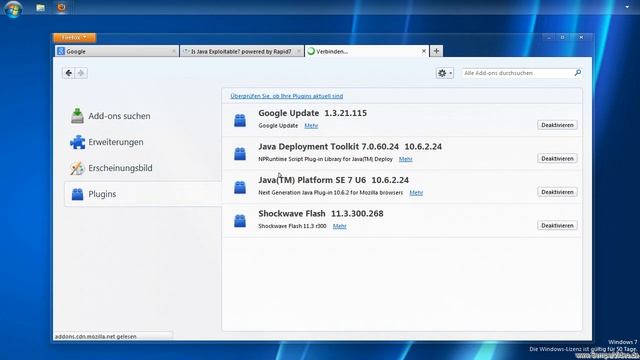This screenshot has width=640, height=360.
Task: Switch to the Google tab
Action: [117, 51]
